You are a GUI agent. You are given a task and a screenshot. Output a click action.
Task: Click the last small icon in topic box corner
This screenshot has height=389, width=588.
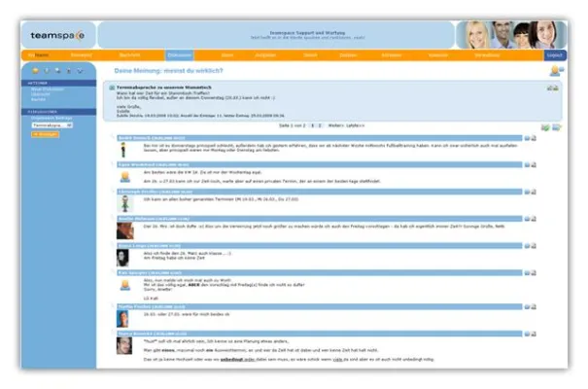(x=556, y=88)
